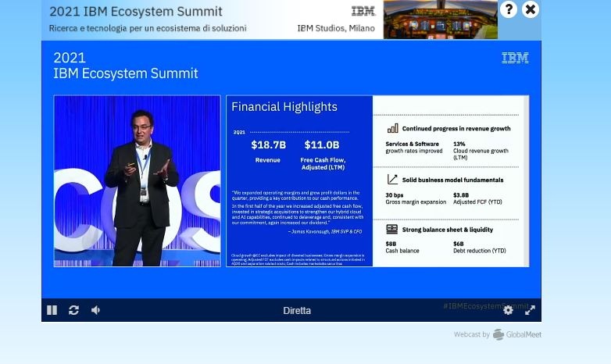Click the balance sheet icon
This screenshot has width=611, height=364.
(x=392, y=230)
